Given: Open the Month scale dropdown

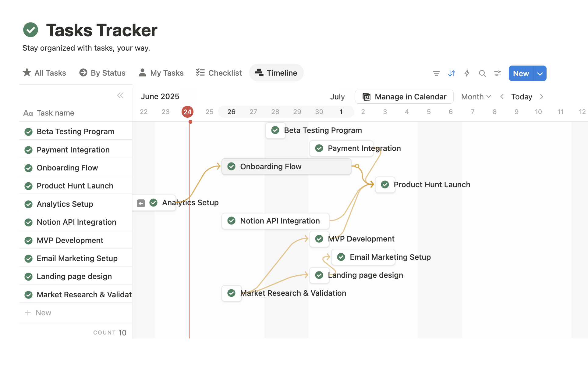Looking at the screenshot, I should 476,97.
